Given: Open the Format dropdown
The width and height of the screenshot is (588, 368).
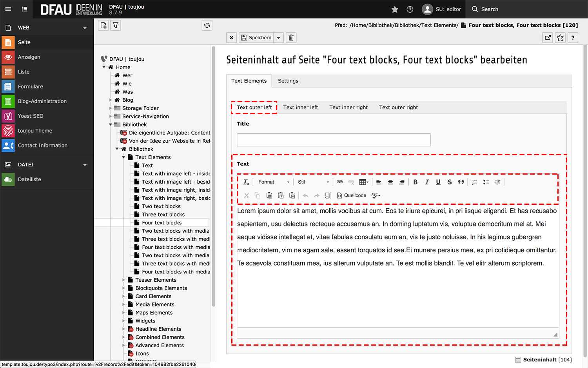Looking at the screenshot, I should pos(274,182).
